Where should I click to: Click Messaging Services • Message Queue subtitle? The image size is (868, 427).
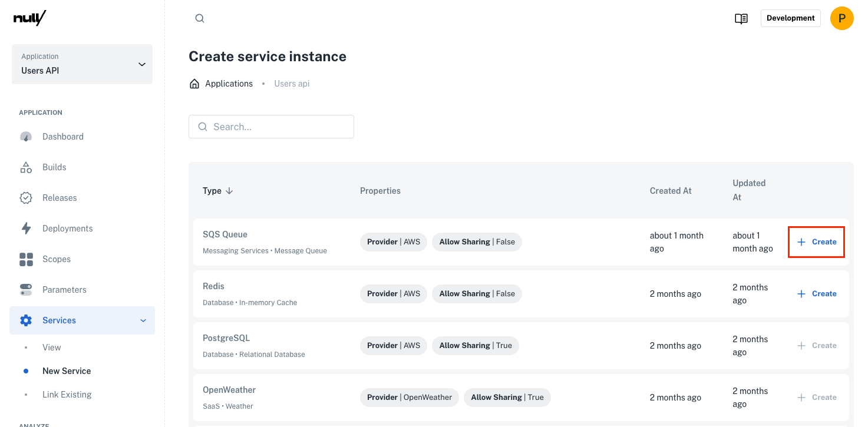pos(265,251)
